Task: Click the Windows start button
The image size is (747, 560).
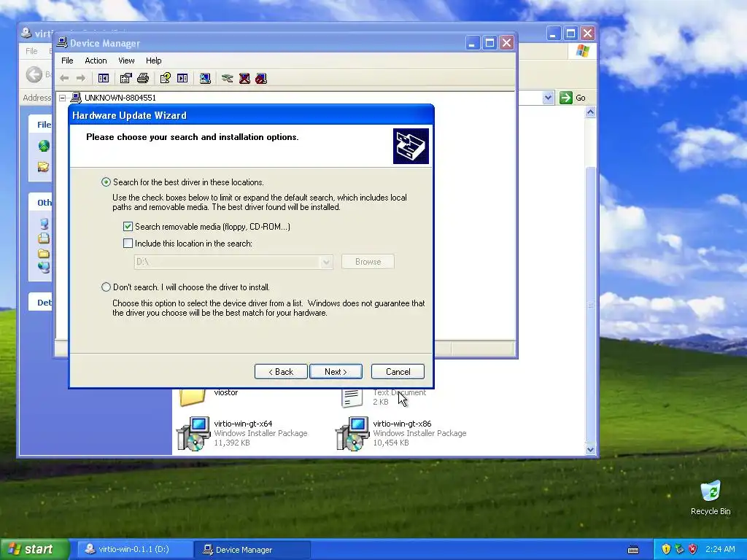Action: pyautogui.click(x=34, y=549)
